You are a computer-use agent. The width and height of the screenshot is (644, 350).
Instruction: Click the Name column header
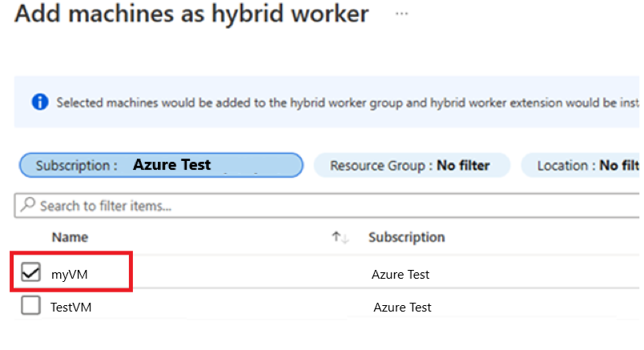pyautogui.click(x=70, y=237)
